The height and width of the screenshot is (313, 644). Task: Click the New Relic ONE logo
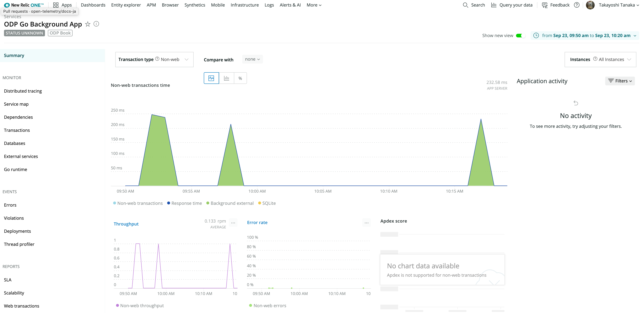click(24, 5)
